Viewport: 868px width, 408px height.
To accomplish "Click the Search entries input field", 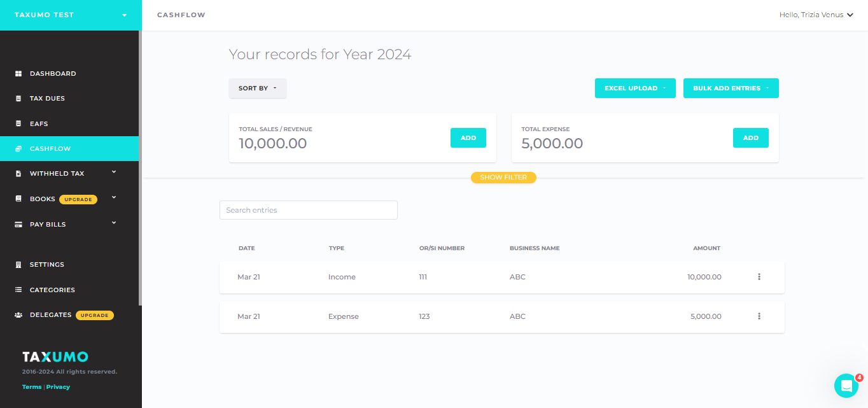I will pyautogui.click(x=308, y=209).
